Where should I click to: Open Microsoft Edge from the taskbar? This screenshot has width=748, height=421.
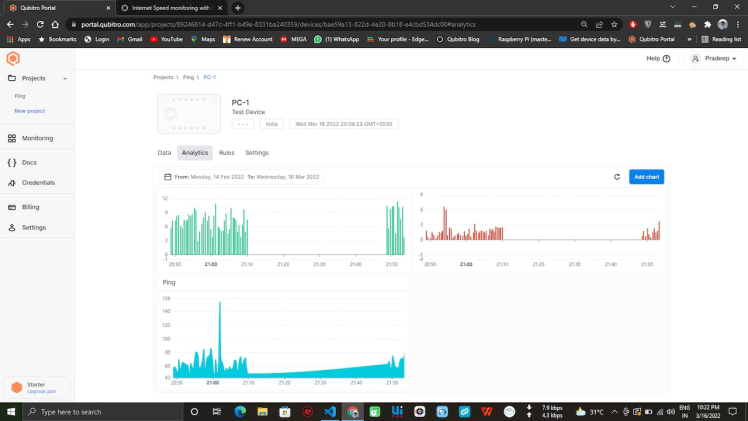pyautogui.click(x=240, y=411)
